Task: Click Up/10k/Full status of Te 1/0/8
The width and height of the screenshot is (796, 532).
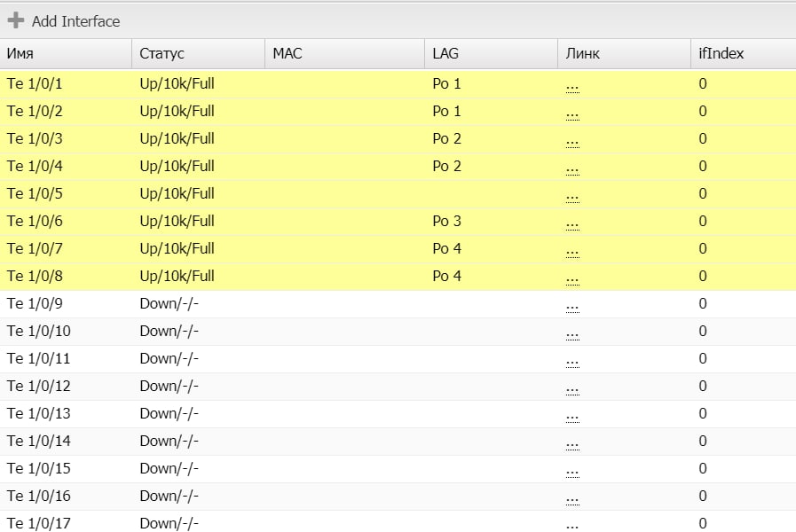Action: point(177,276)
